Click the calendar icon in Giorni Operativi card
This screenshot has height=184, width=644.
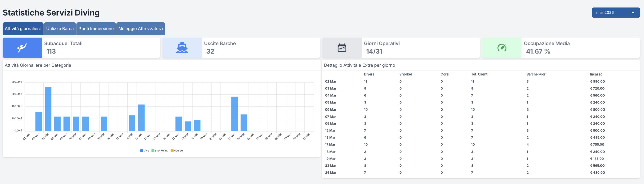(342, 48)
